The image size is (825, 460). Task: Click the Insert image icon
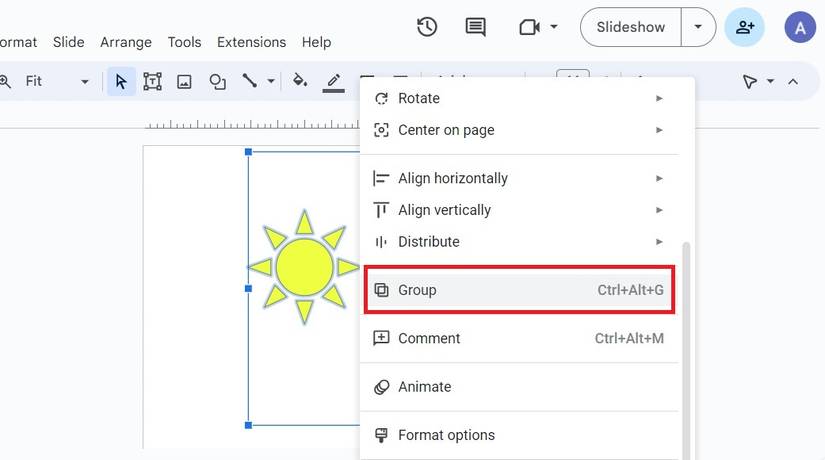184,81
